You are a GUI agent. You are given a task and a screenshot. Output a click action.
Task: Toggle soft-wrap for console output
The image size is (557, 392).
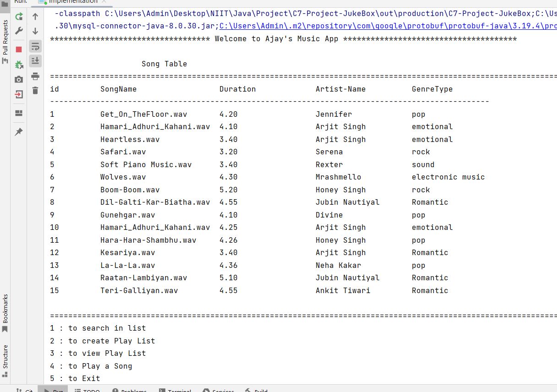click(x=35, y=46)
